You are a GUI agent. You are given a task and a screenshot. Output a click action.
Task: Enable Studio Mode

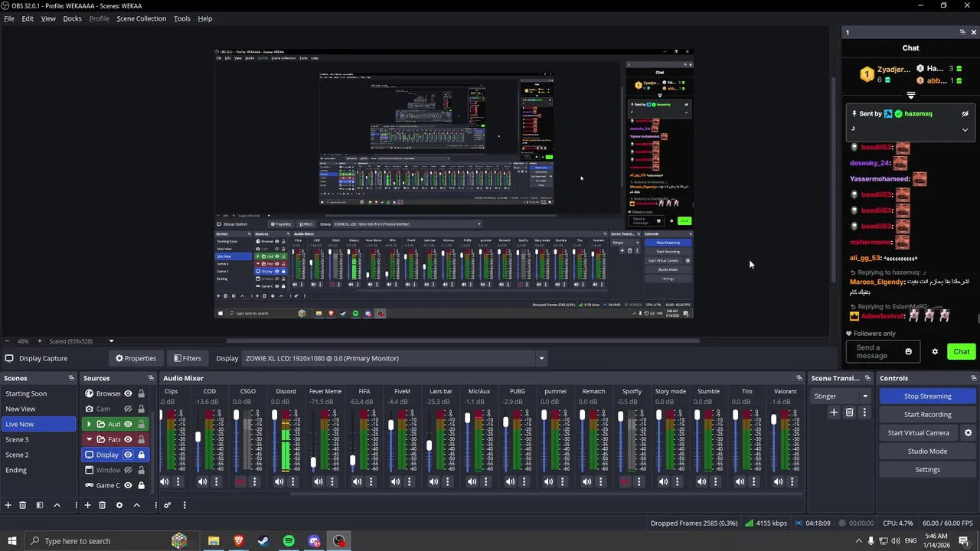(x=927, y=451)
